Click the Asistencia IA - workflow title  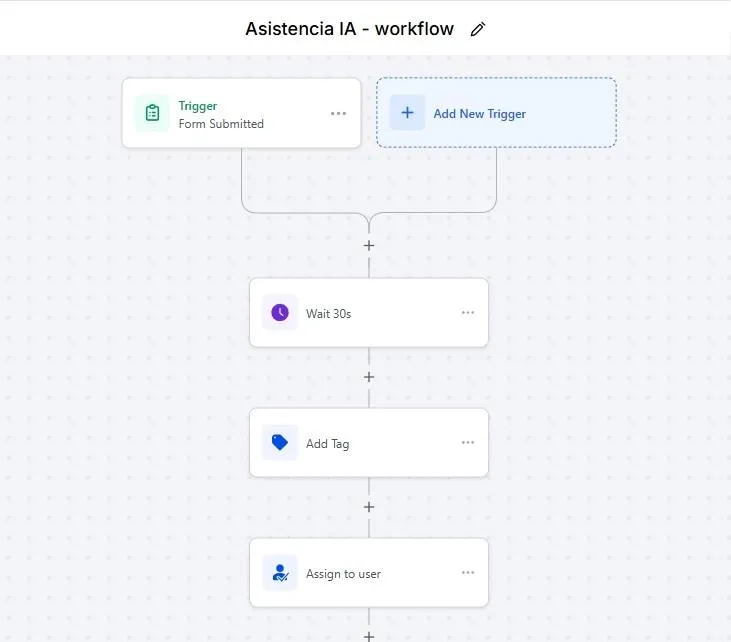click(349, 29)
